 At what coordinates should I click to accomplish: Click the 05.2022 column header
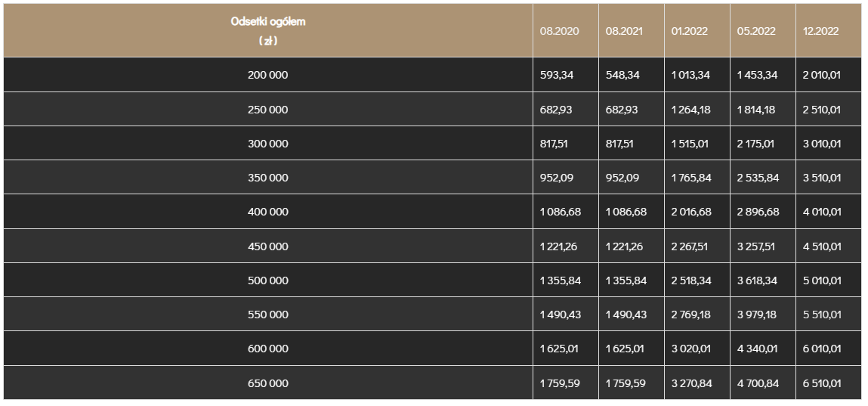[756, 32]
